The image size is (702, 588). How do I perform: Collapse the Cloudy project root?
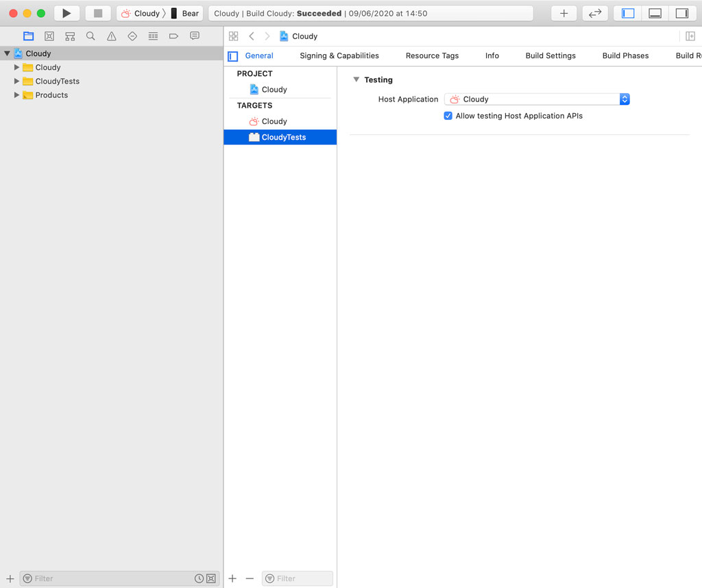(x=7, y=53)
